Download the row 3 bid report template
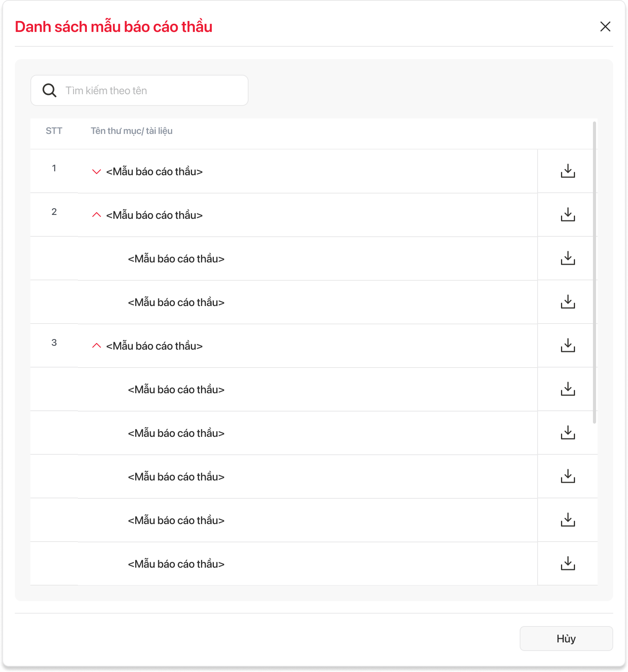Image resolution: width=628 pixels, height=672 pixels. click(x=568, y=345)
